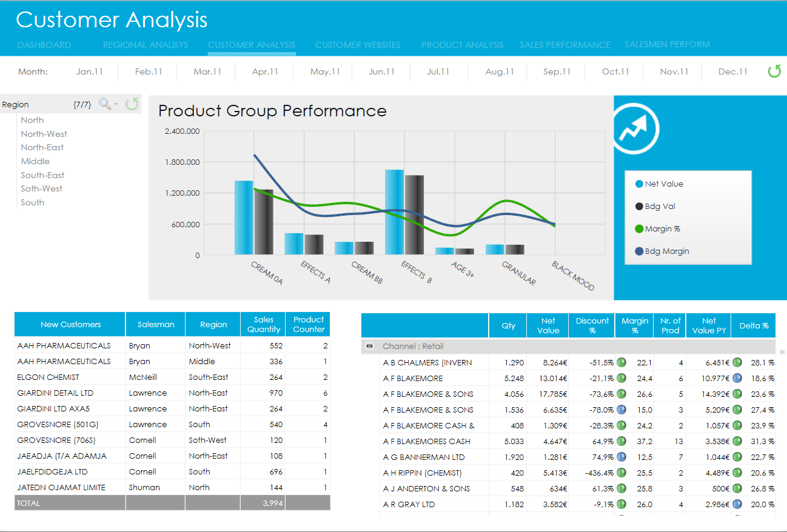Switch to the REGIONAL ANALISYS tab
Viewport: 787px width, 532px height.
click(x=146, y=45)
